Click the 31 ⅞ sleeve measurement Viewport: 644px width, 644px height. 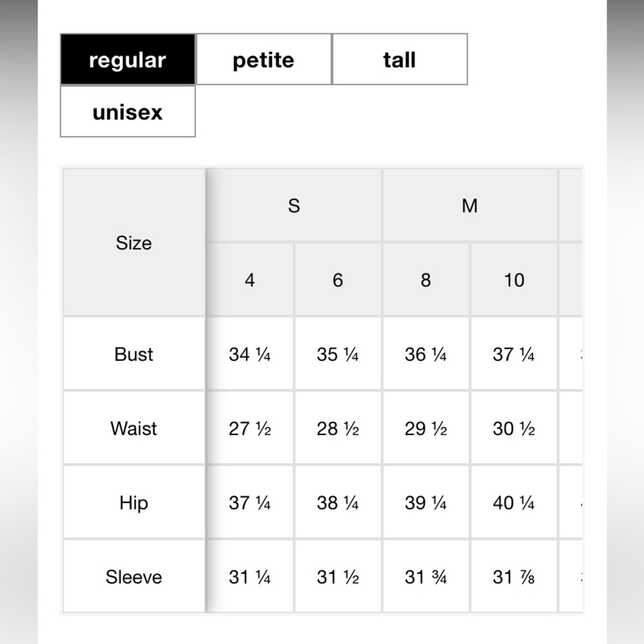pos(514,577)
